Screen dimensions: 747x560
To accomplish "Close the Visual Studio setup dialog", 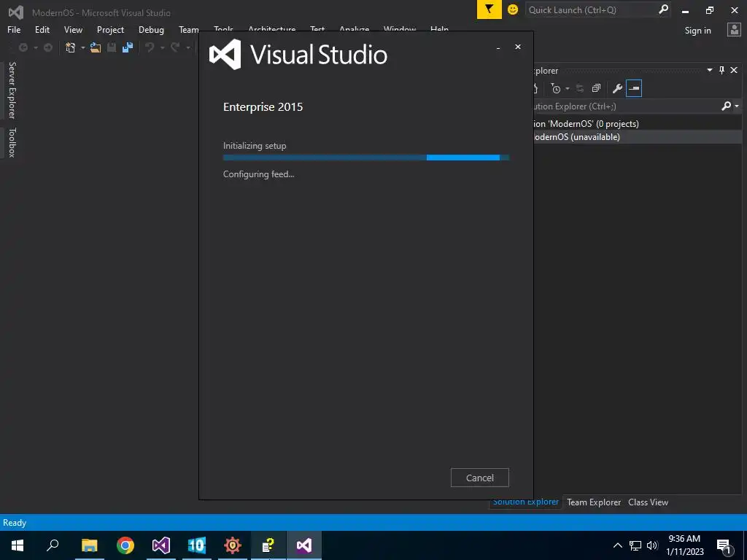I will click(518, 47).
